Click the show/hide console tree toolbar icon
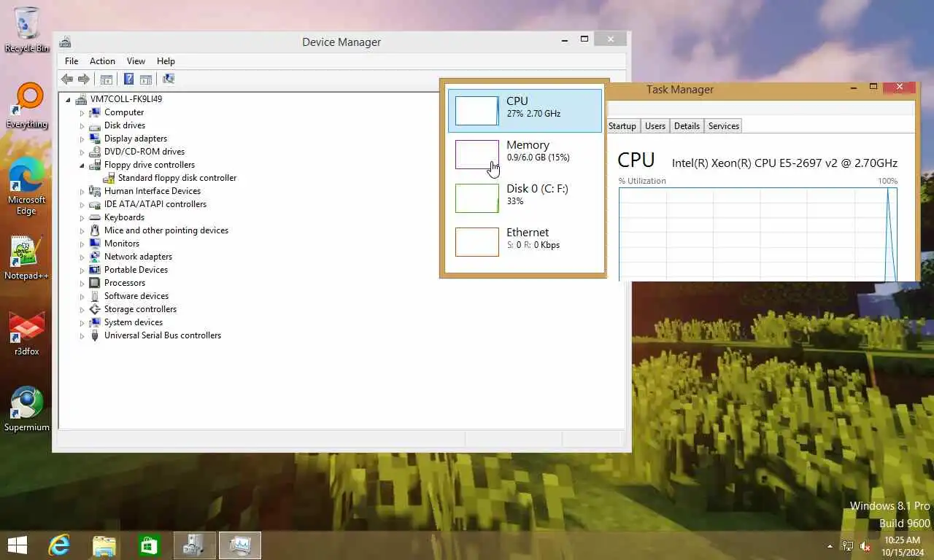 tap(107, 79)
